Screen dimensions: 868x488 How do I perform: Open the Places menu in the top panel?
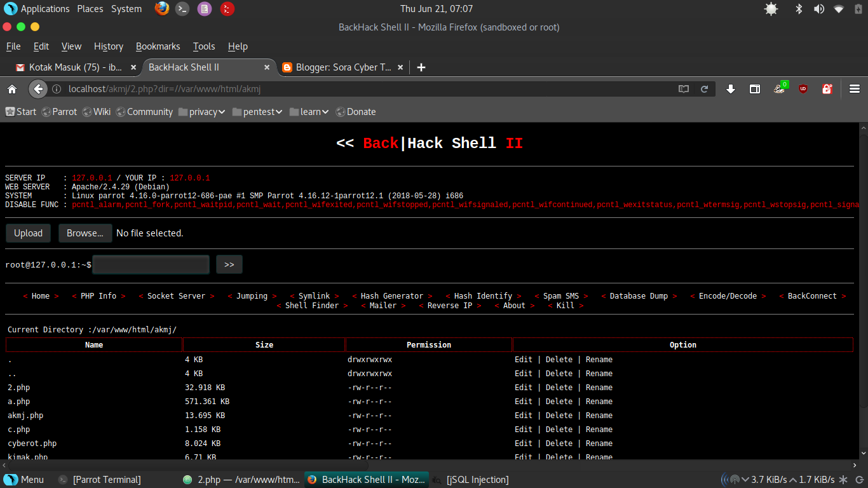pos(90,9)
